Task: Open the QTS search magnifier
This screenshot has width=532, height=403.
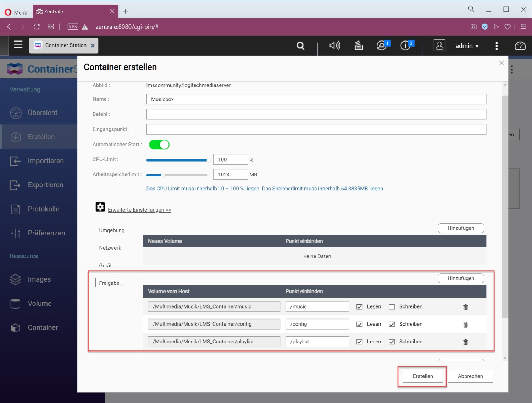Action: [x=300, y=45]
